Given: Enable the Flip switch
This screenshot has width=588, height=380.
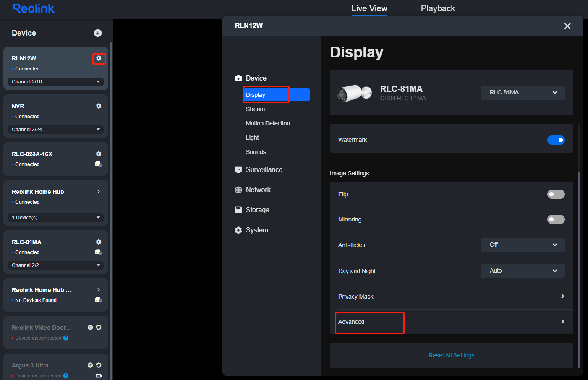Looking at the screenshot, I should tap(556, 194).
